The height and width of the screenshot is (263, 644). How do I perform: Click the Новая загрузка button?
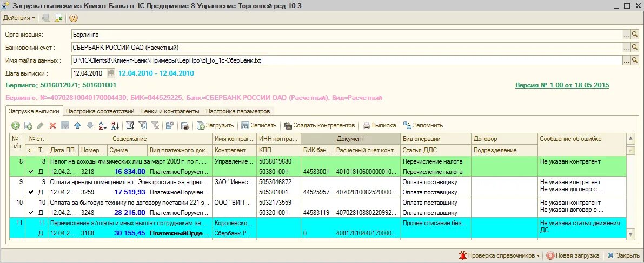(x=573, y=255)
